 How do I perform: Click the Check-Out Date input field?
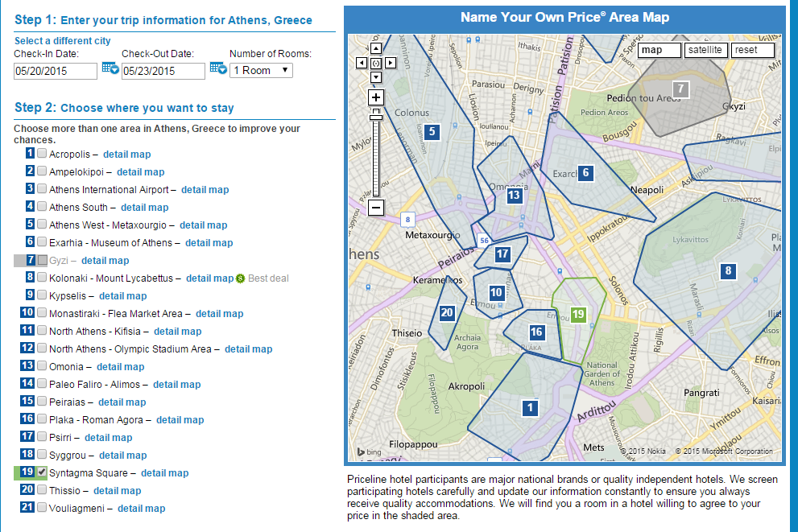point(163,71)
